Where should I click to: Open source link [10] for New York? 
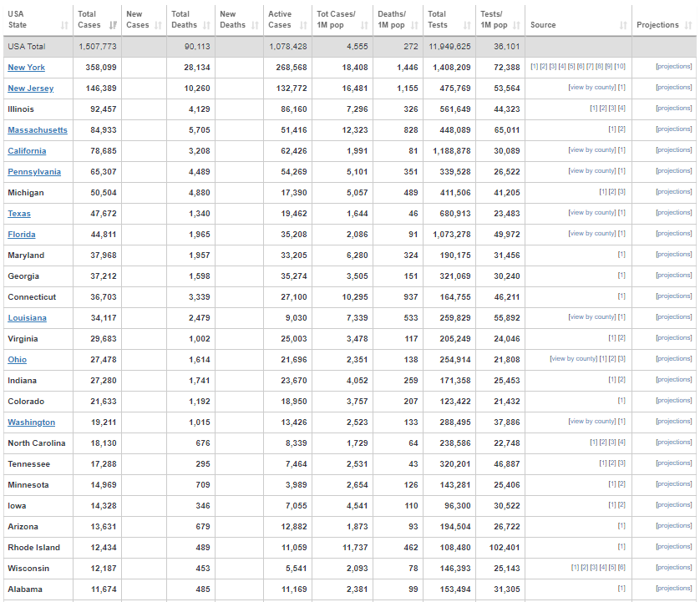pyautogui.click(x=620, y=66)
